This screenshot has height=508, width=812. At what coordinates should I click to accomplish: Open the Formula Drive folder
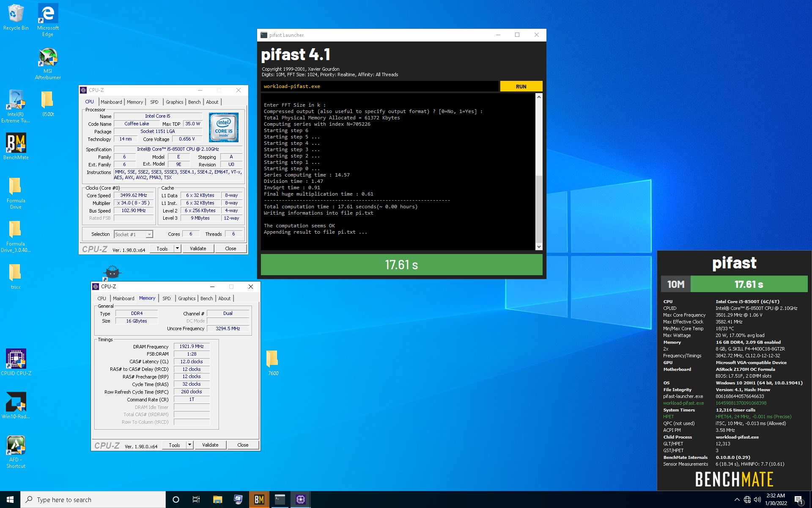pyautogui.click(x=16, y=193)
